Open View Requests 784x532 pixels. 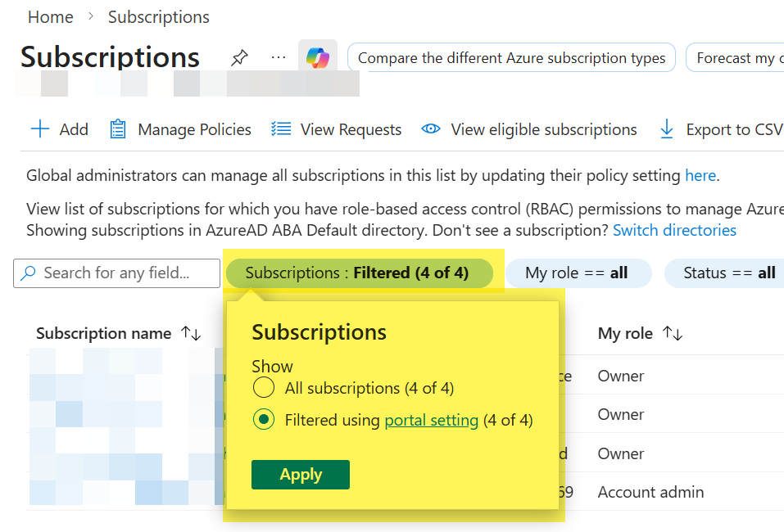(x=337, y=129)
